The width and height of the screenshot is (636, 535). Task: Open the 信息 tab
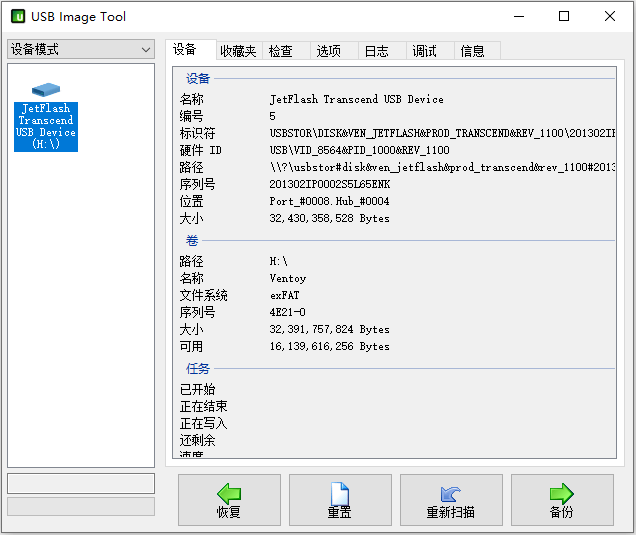pos(477,51)
